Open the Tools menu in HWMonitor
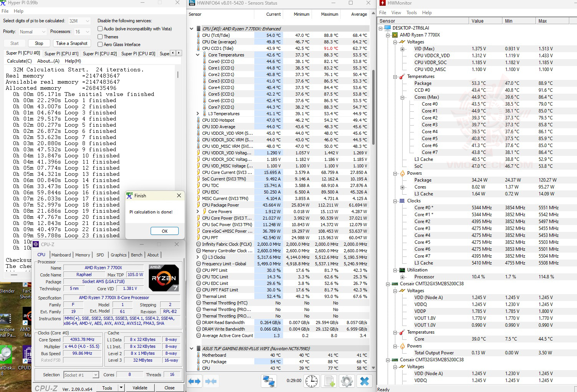Screen dimensions: 577x392 click(411, 13)
